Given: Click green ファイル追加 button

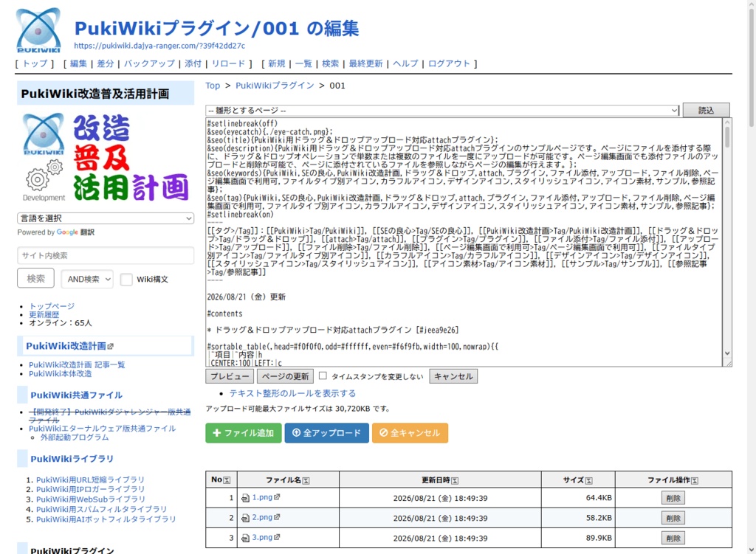Looking at the screenshot, I should tap(244, 433).
